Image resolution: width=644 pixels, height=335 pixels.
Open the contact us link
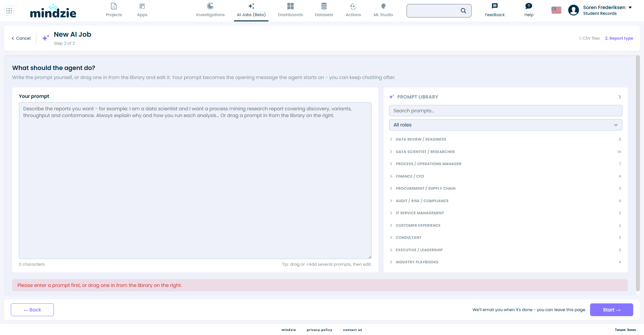[x=353, y=330]
